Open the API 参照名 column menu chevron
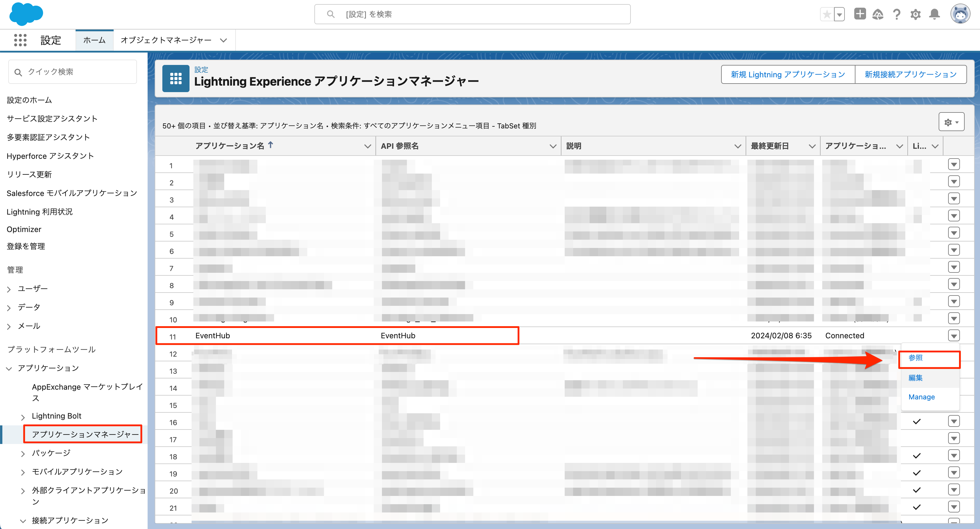Viewport: 980px width, 529px height. tap(553, 146)
